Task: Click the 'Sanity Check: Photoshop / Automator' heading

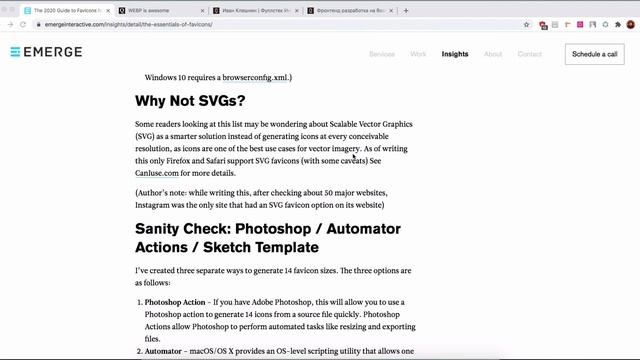Action: [x=268, y=238]
